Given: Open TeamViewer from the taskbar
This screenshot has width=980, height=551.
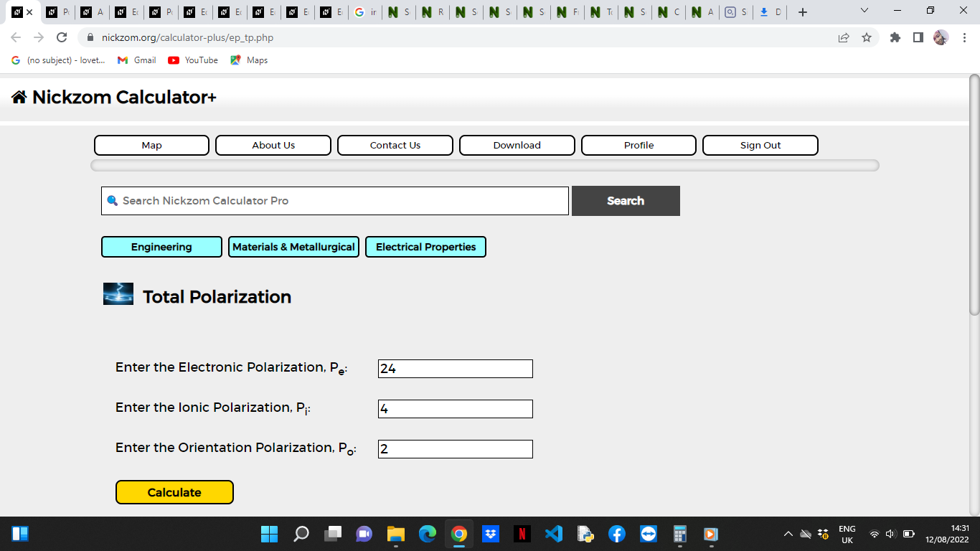Looking at the screenshot, I should [x=649, y=534].
